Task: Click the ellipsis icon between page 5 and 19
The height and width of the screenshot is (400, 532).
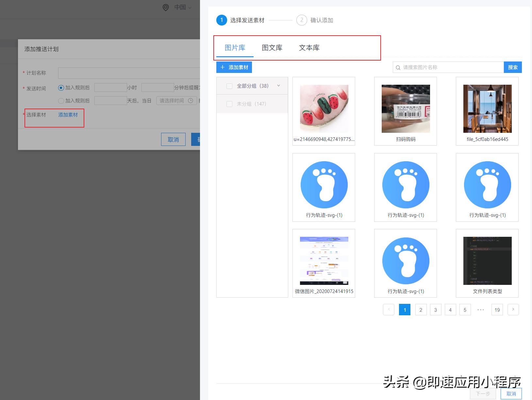Action: click(480, 309)
